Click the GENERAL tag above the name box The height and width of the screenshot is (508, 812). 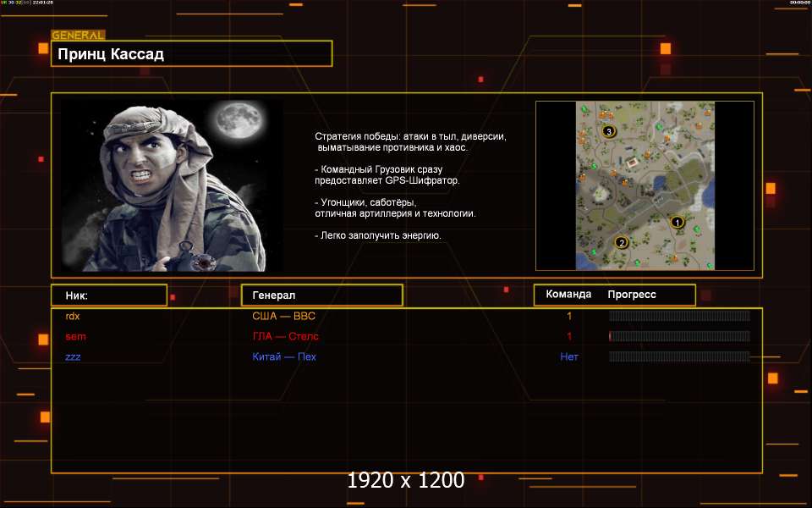coord(78,36)
